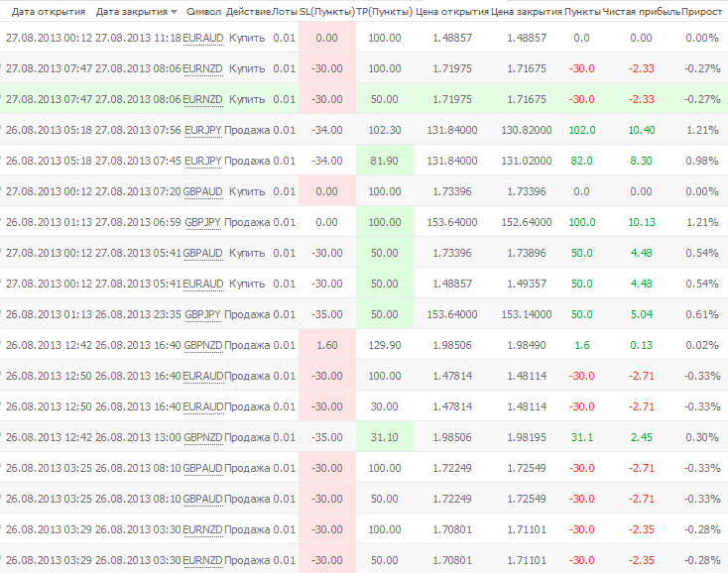Open GBPJPY symbol in row closed 06:59

coord(203,222)
